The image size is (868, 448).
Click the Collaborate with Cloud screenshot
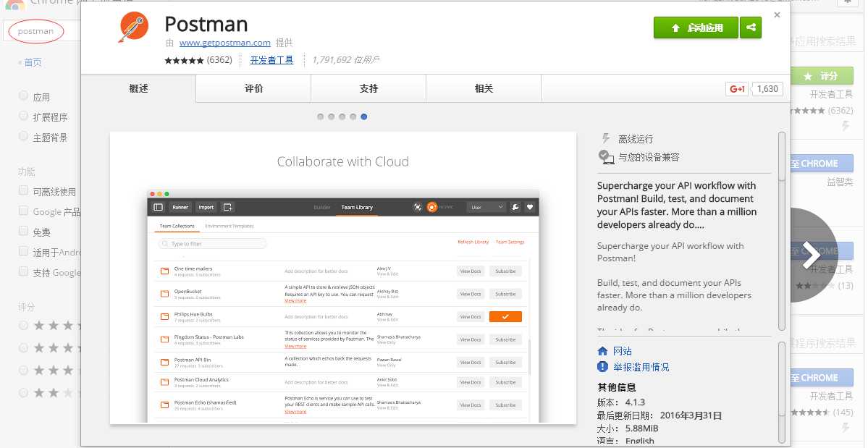(x=343, y=278)
